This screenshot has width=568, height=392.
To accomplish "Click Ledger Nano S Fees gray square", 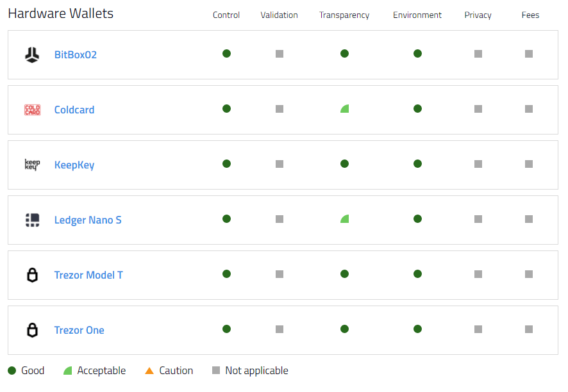I will 529,219.
